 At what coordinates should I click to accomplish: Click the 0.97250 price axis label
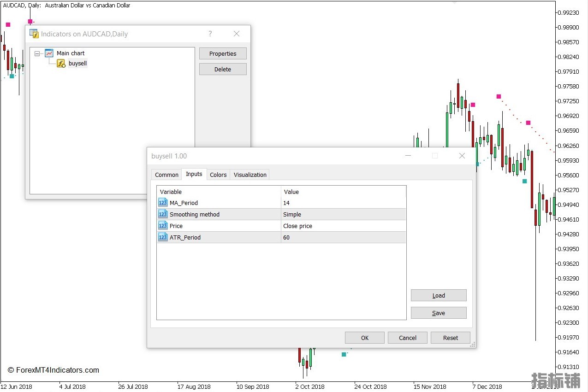[568, 101]
